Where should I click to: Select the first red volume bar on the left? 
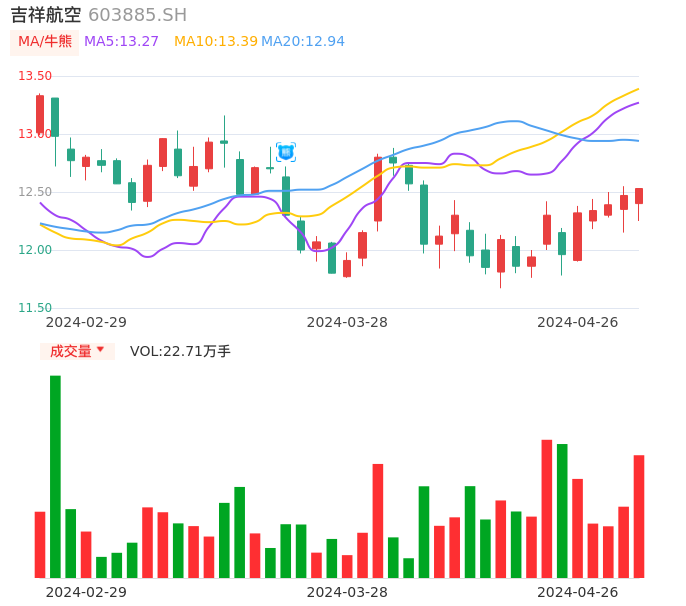pos(40,544)
